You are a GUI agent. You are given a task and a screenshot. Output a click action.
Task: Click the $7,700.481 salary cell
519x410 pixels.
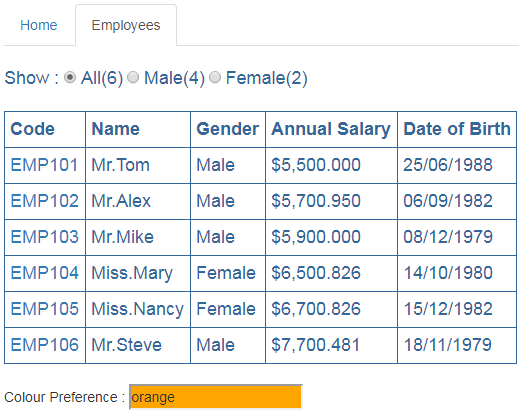(331, 345)
